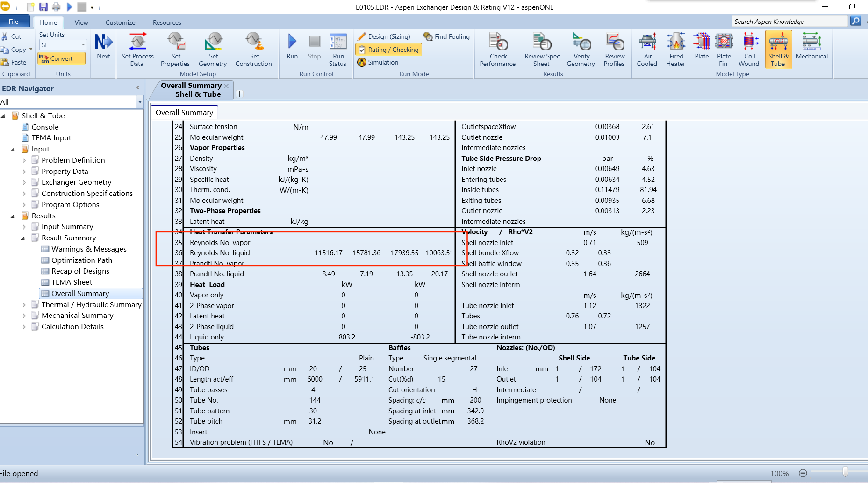
Task: Click the Save icon in quick access toolbar
Action: coord(43,7)
